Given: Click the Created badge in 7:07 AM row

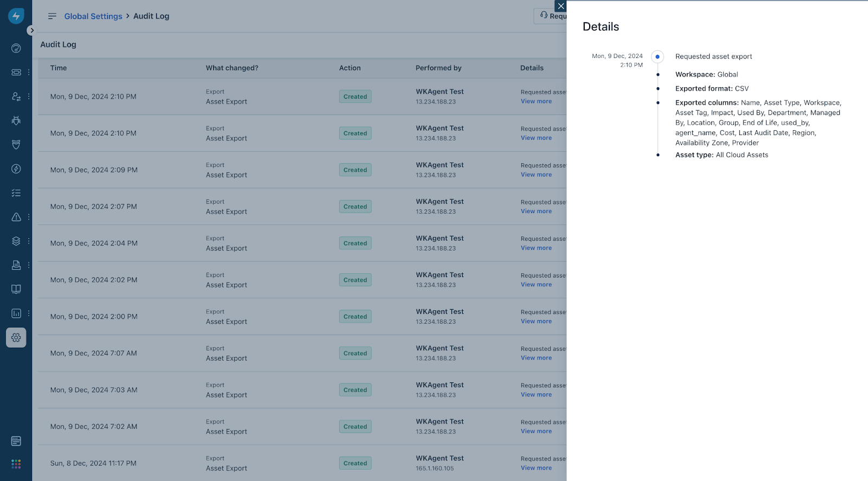Looking at the screenshot, I should [355, 353].
